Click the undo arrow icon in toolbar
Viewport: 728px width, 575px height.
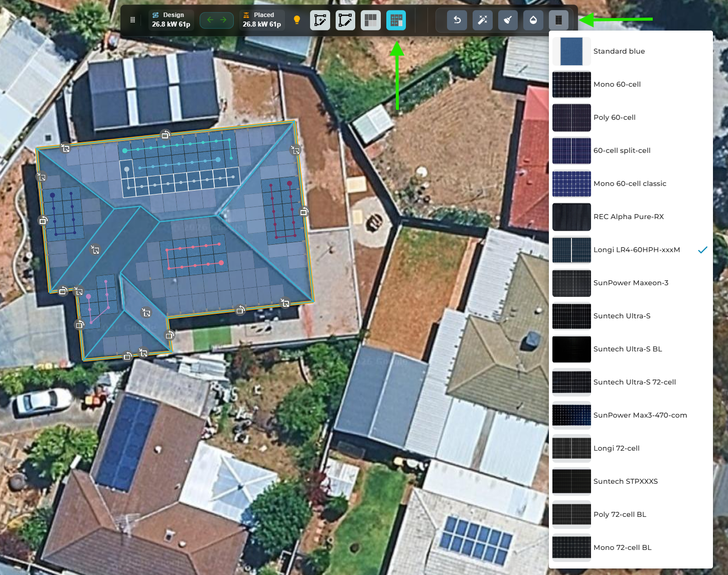pyautogui.click(x=457, y=20)
